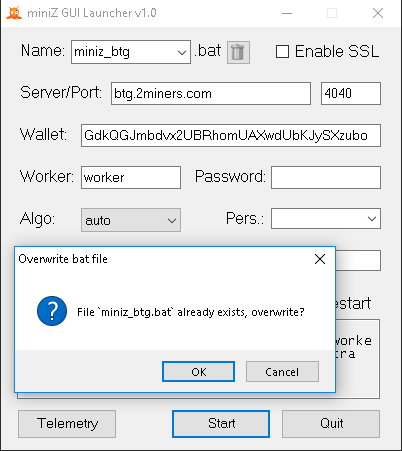
Task: Close the Overwrite bat file dialog
Action: click(x=320, y=259)
